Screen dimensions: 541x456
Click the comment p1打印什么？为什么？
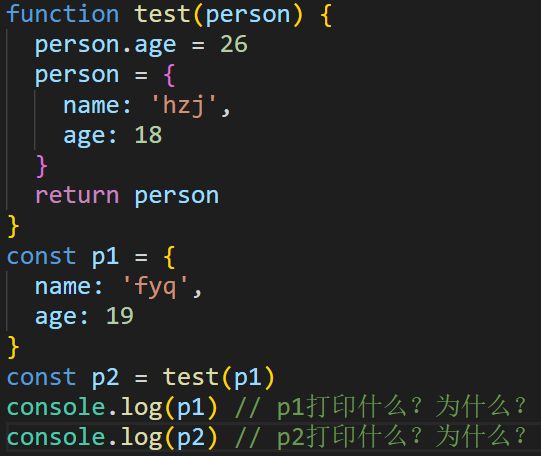(x=381, y=407)
